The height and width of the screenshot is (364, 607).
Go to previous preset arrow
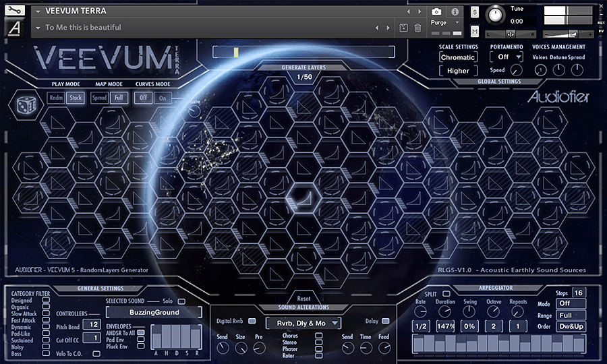(x=376, y=28)
